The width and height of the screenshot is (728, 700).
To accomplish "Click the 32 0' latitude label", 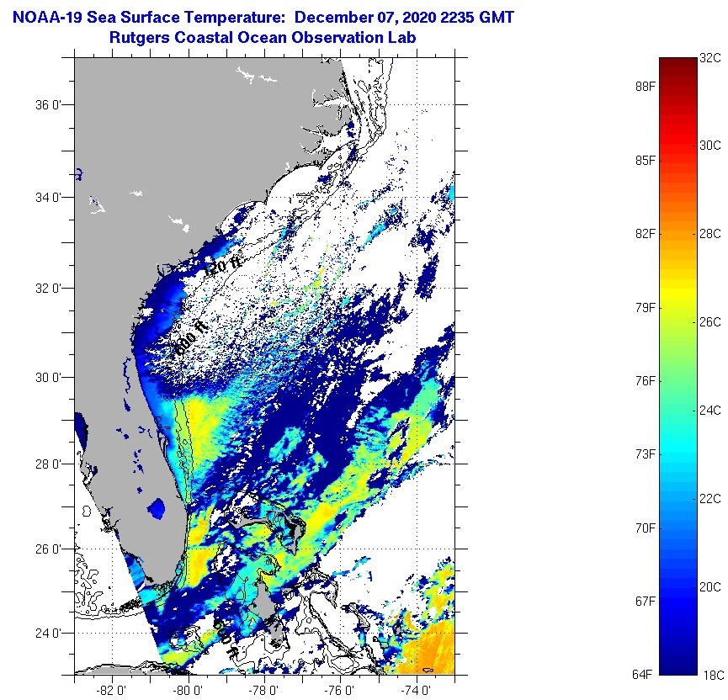I will (x=48, y=289).
